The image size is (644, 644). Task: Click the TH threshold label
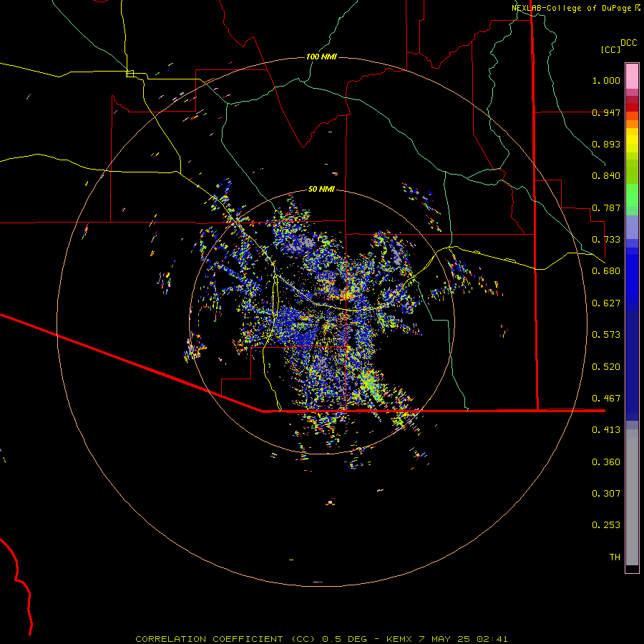pos(615,557)
